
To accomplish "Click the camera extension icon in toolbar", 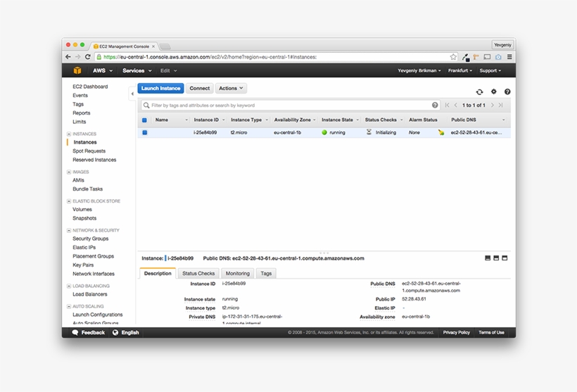I will (x=498, y=57).
